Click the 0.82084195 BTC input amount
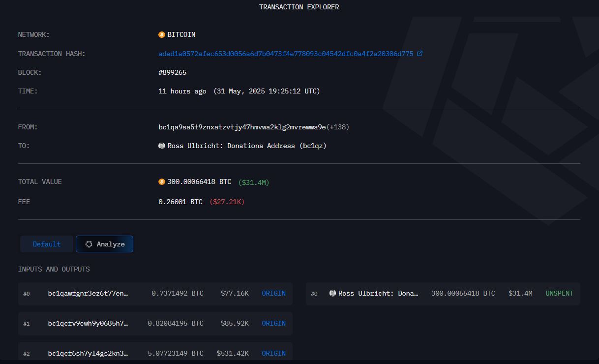This screenshot has height=364, width=599. [176, 323]
